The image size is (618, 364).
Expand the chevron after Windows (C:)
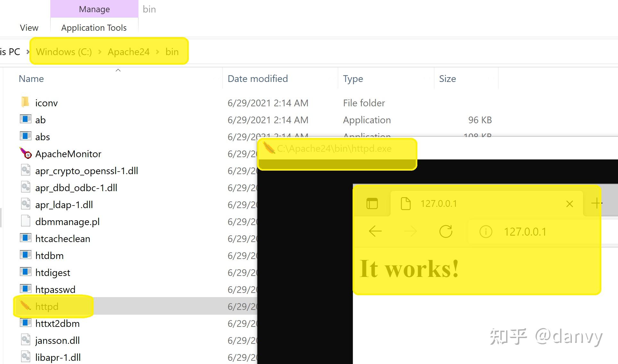(100, 52)
